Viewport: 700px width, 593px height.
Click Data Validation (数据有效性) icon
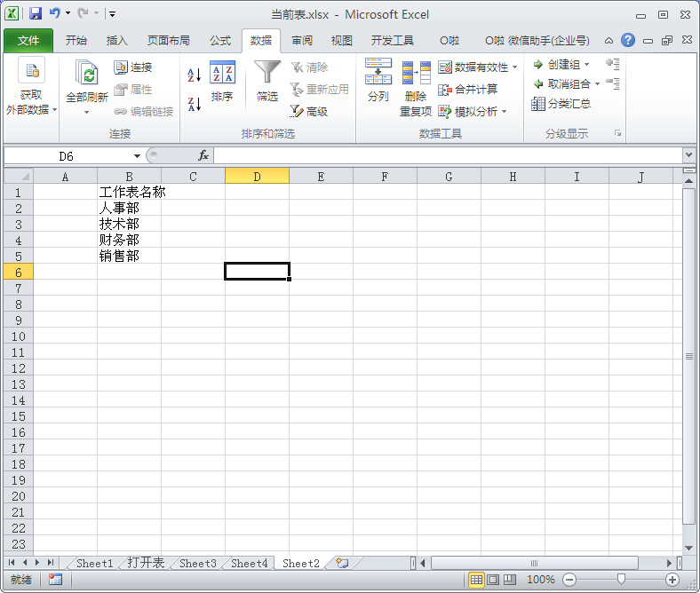445,67
